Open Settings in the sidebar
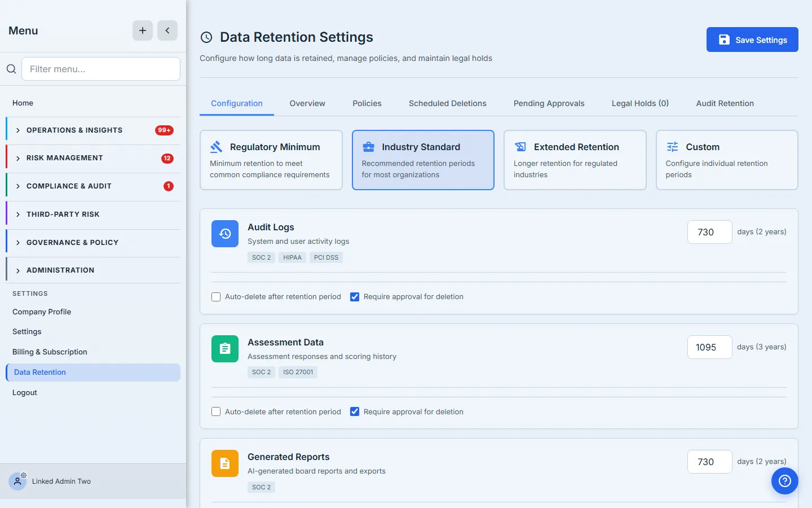This screenshot has height=508, width=812. click(93, 332)
